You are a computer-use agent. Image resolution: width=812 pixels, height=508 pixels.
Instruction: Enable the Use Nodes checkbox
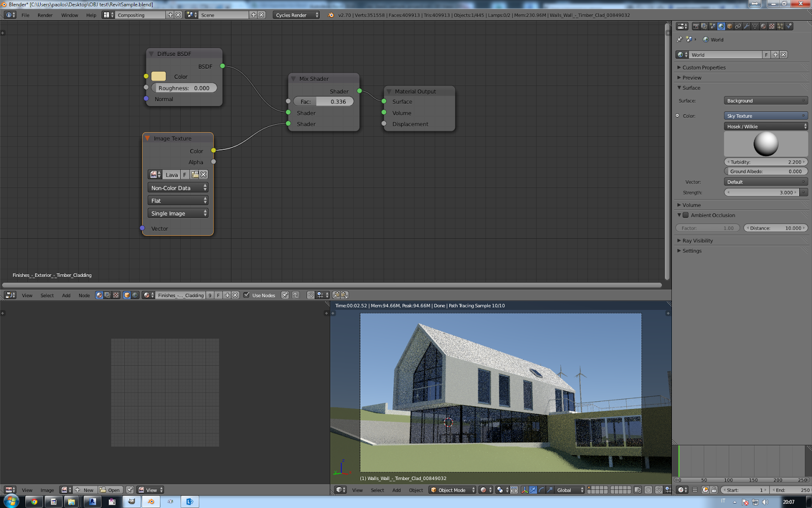click(247, 295)
